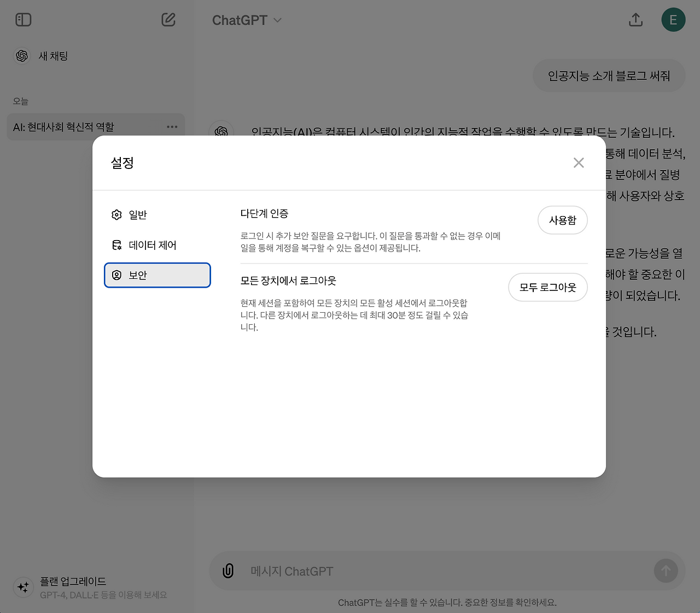700x613 pixels.
Task: Click the 오늘 section label in sidebar
Action: pos(21,101)
